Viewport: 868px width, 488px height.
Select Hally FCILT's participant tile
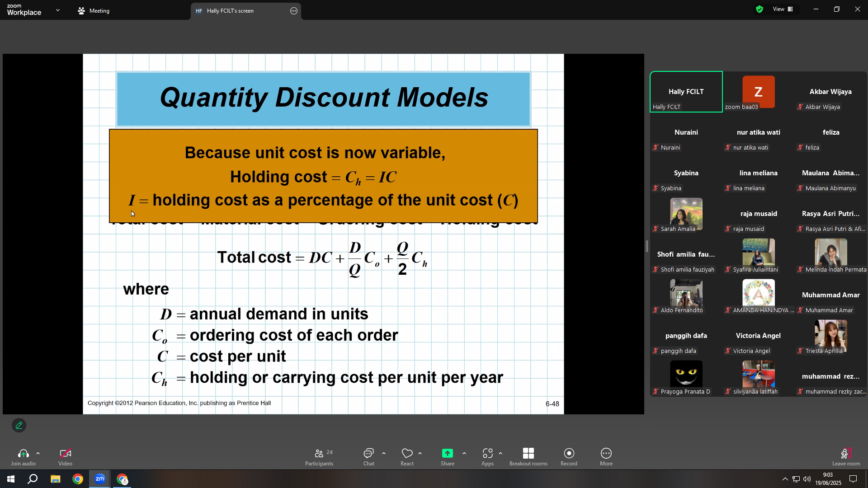(686, 92)
